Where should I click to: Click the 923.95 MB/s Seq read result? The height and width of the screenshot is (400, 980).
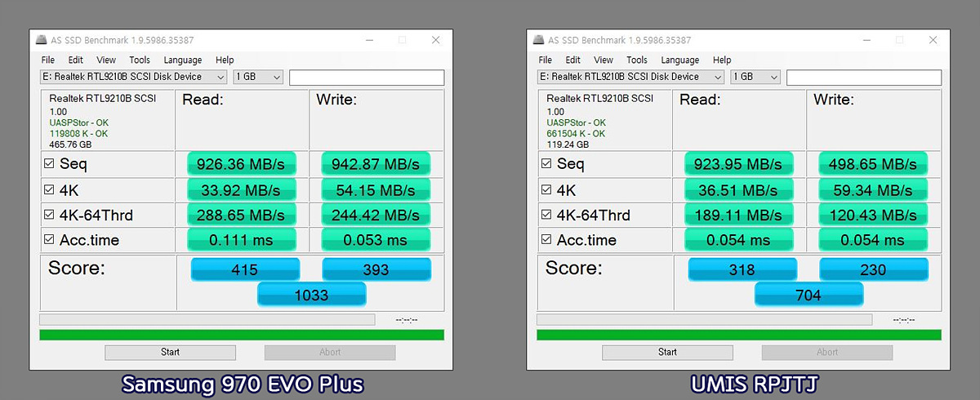(738, 164)
